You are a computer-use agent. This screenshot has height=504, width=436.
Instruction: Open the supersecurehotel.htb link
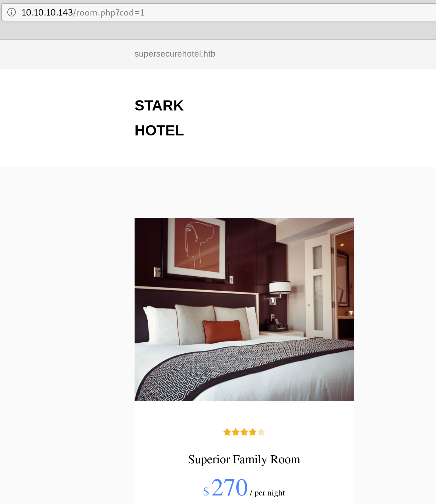coord(175,54)
